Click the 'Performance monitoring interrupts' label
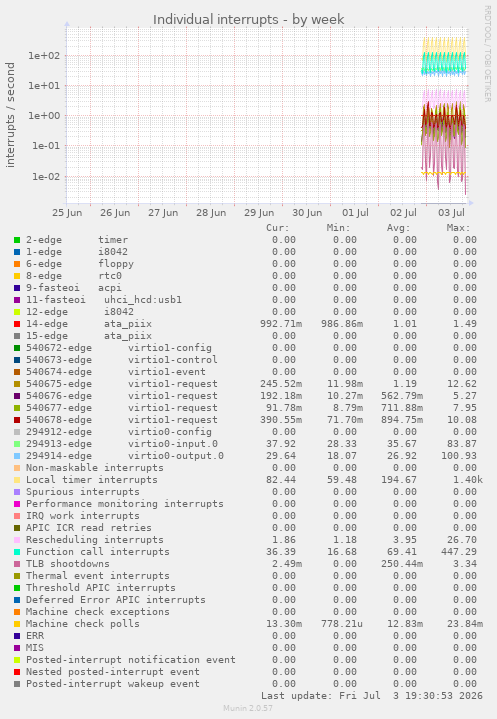The height and width of the screenshot is (719, 497). [125, 503]
